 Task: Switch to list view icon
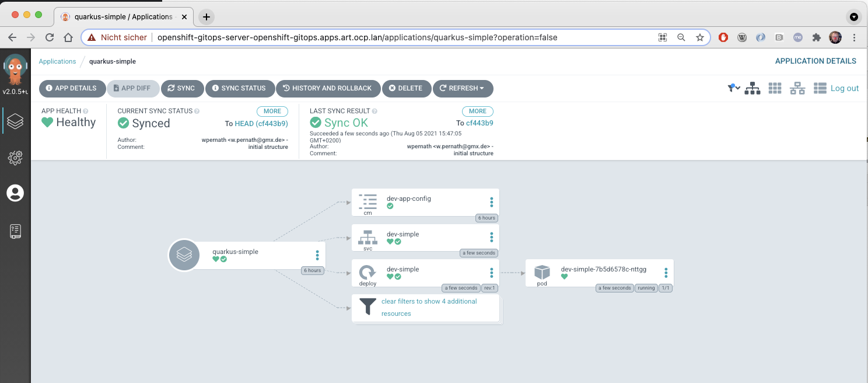click(820, 88)
